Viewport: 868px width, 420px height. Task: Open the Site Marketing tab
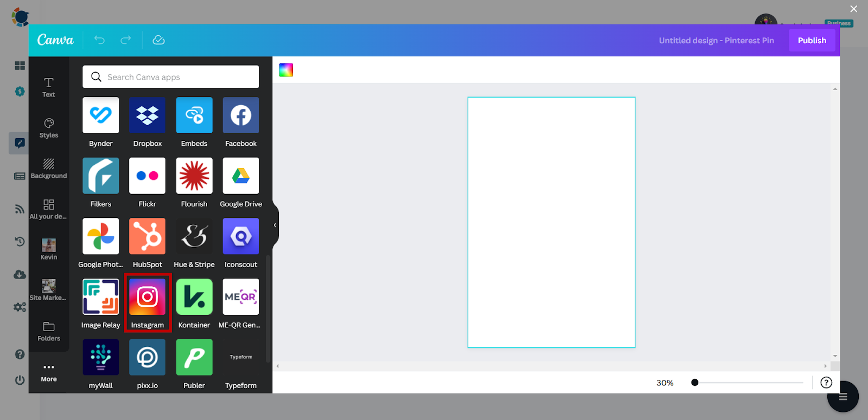pyautogui.click(x=49, y=290)
